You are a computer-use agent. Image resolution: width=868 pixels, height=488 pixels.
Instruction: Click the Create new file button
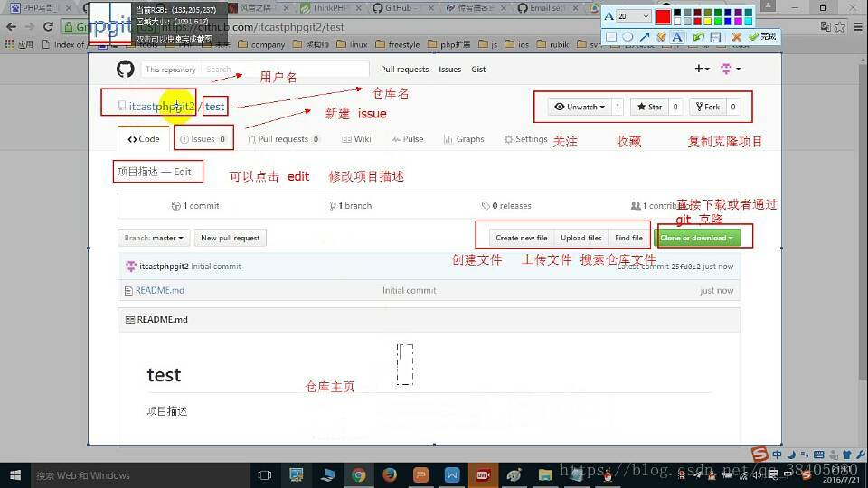(x=522, y=238)
